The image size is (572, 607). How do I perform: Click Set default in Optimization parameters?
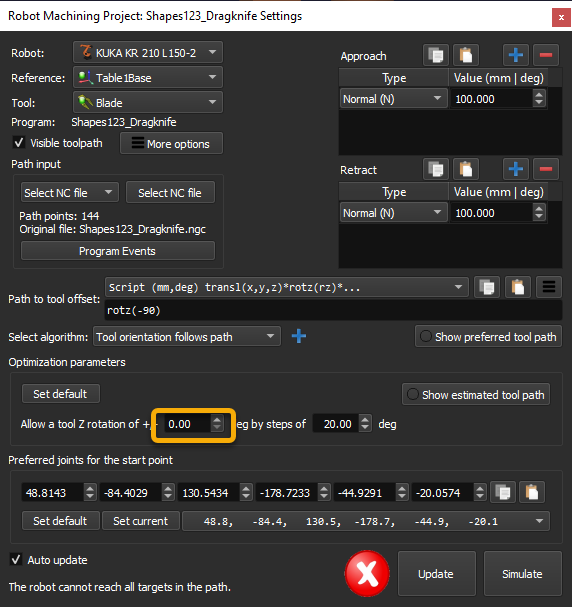[61, 394]
